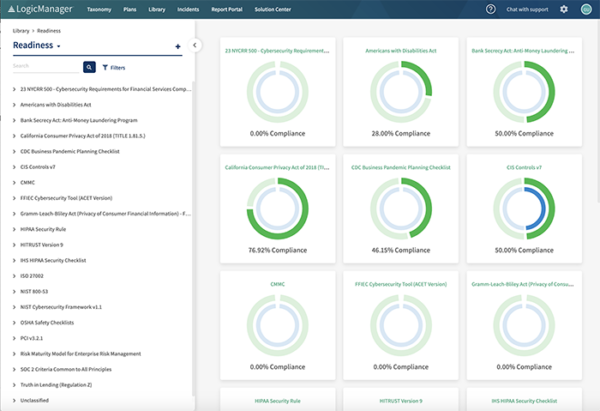
Task: Click the 28.00% Compliance text
Action: (401, 134)
